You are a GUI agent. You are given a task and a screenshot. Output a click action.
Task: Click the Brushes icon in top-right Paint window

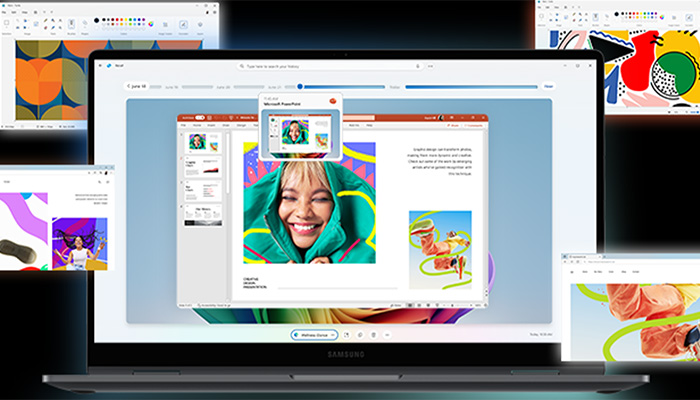tap(596, 17)
